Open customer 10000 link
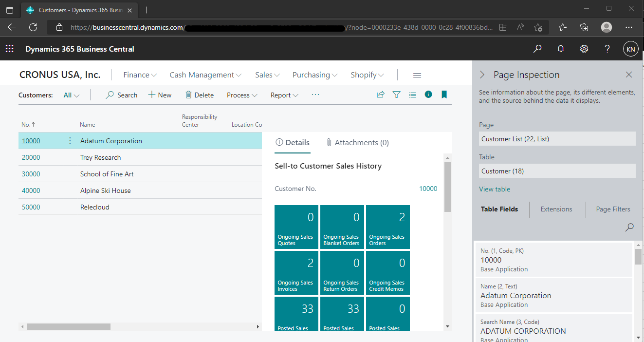644x342 pixels. 31,141
